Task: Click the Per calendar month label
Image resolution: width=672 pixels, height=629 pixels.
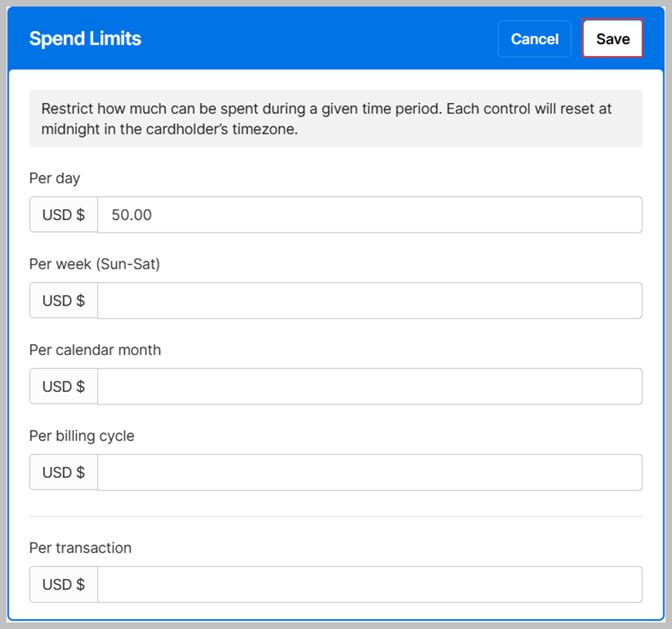Action: [95, 350]
